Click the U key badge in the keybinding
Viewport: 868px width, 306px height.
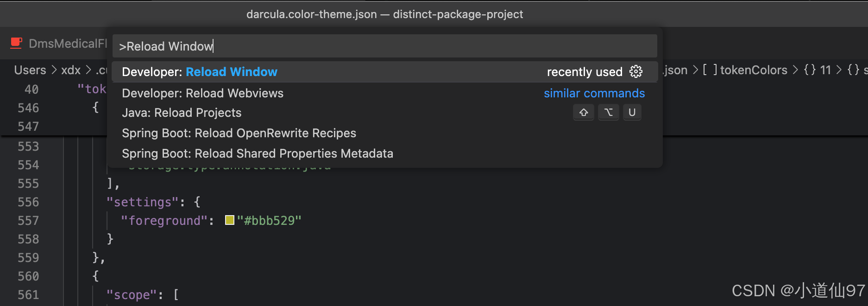[x=632, y=113]
